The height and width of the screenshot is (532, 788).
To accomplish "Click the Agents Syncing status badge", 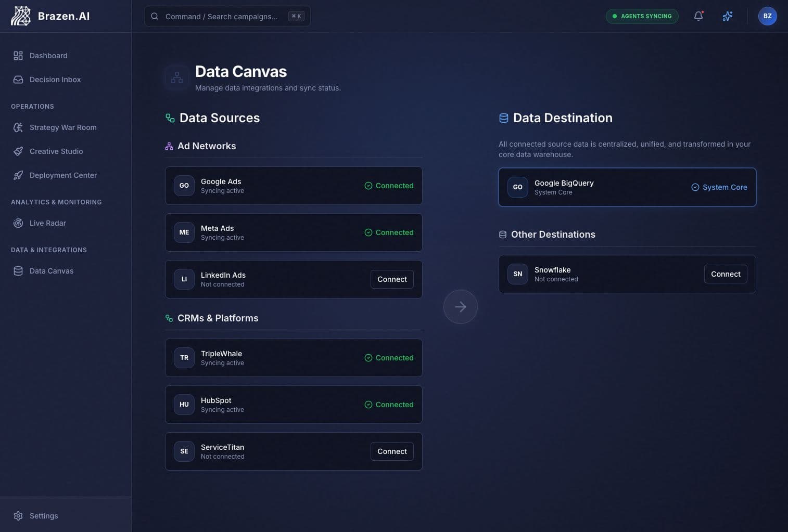I will click(642, 16).
